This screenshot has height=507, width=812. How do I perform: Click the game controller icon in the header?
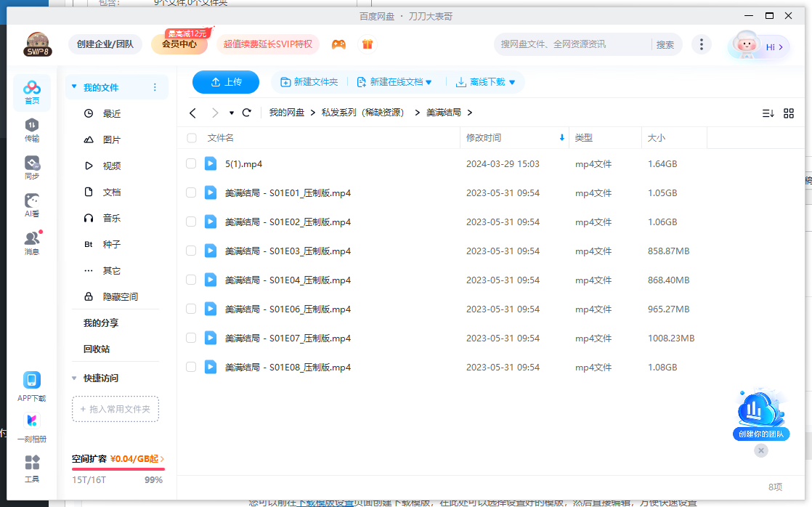[338, 44]
